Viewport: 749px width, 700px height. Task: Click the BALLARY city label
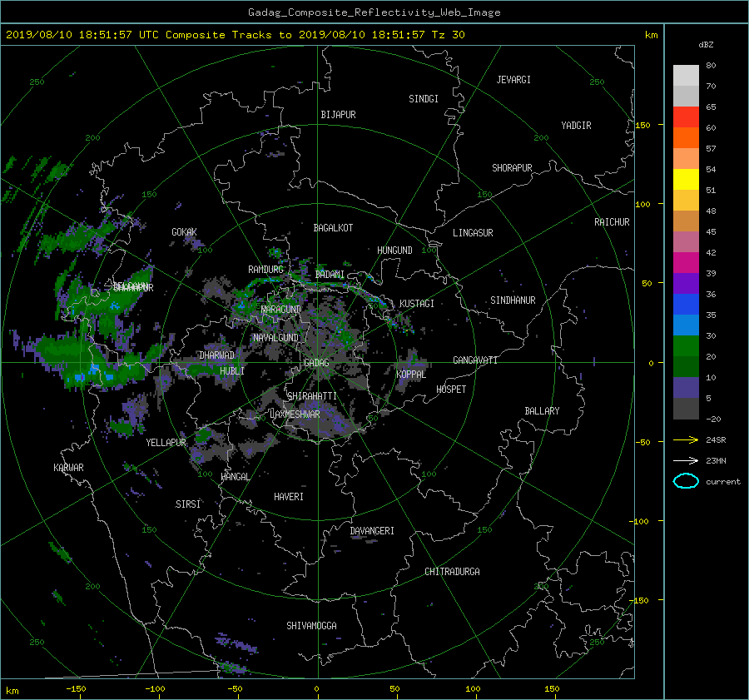tap(542, 411)
